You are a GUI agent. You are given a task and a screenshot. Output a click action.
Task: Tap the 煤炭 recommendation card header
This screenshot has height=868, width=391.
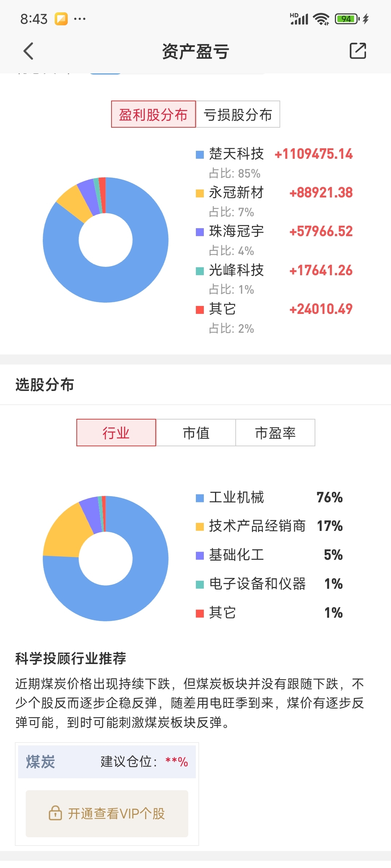point(107,762)
